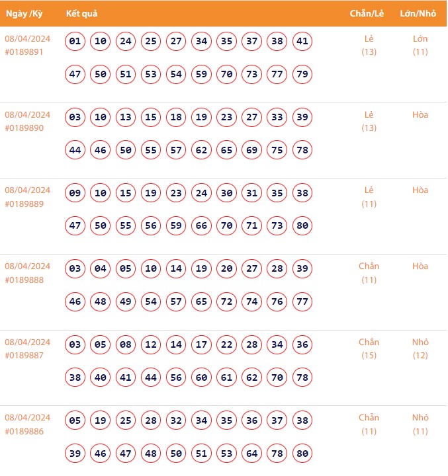The width and height of the screenshot is (448, 476).
Task: Open draw number #0189890
Action: pyautogui.click(x=24, y=128)
